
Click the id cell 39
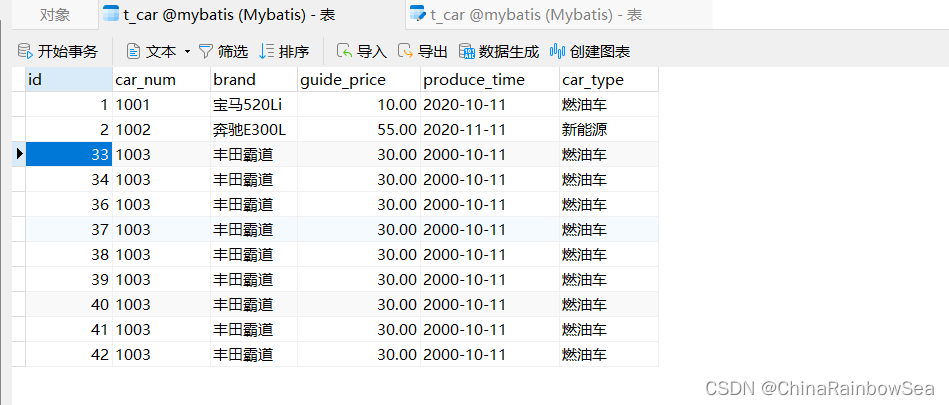(69, 279)
